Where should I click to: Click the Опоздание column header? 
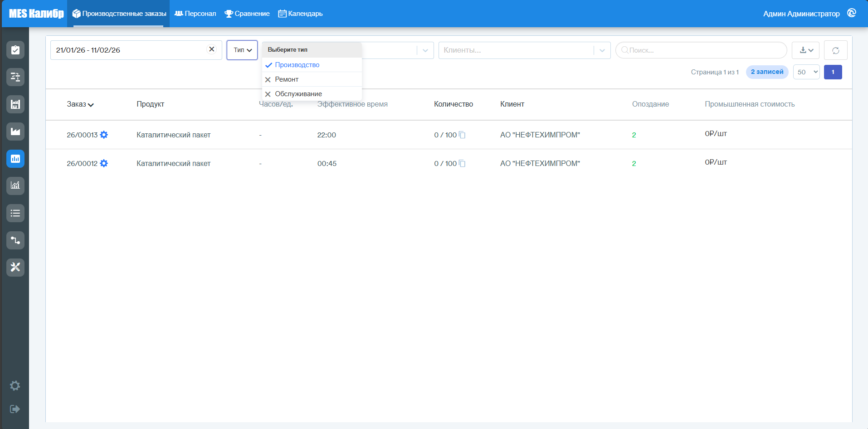(x=650, y=104)
